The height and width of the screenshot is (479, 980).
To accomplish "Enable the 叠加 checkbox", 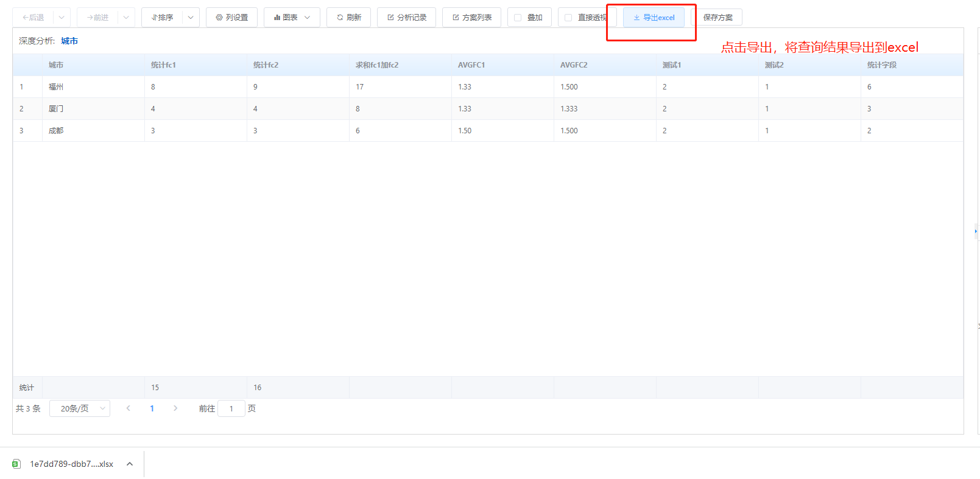I will coord(518,18).
